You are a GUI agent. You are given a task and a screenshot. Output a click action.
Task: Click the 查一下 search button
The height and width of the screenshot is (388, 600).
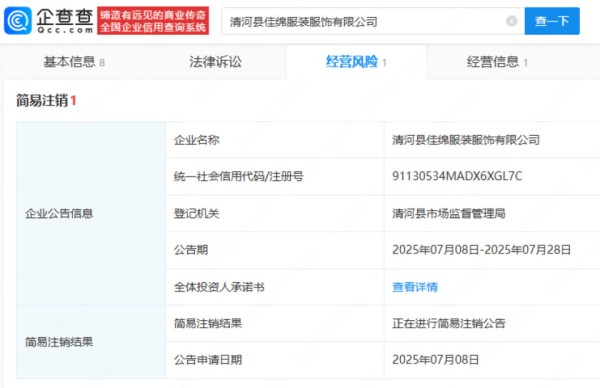tap(552, 21)
